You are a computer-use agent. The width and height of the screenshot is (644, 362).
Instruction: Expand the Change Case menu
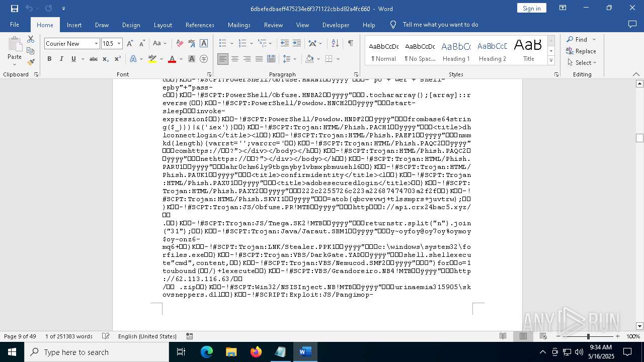[x=159, y=44]
